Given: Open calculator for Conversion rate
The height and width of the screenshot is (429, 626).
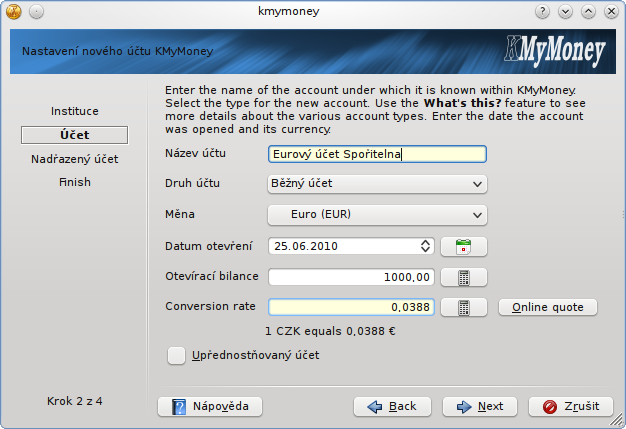Looking at the screenshot, I should tap(464, 307).
